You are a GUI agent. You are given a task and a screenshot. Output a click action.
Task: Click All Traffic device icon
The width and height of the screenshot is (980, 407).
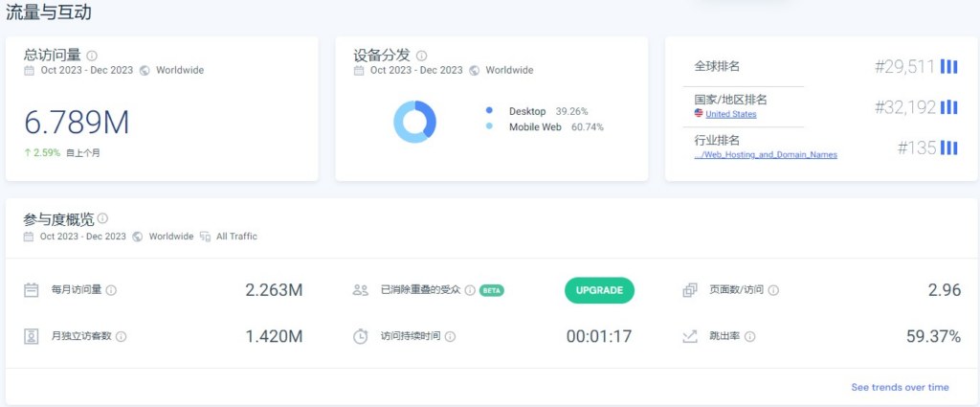pyautogui.click(x=205, y=237)
